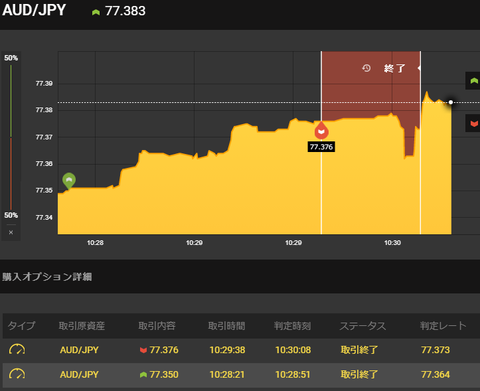
Task: Click the current rate 77.383 in header
Action: pos(125,11)
